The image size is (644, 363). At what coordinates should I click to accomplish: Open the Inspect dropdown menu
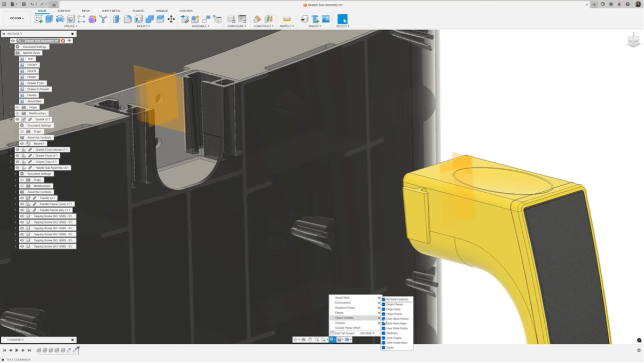287,26
